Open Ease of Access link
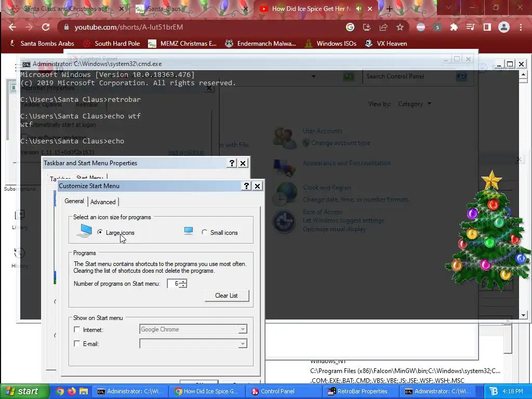Image resolution: width=532 pixels, height=399 pixels. [322, 212]
